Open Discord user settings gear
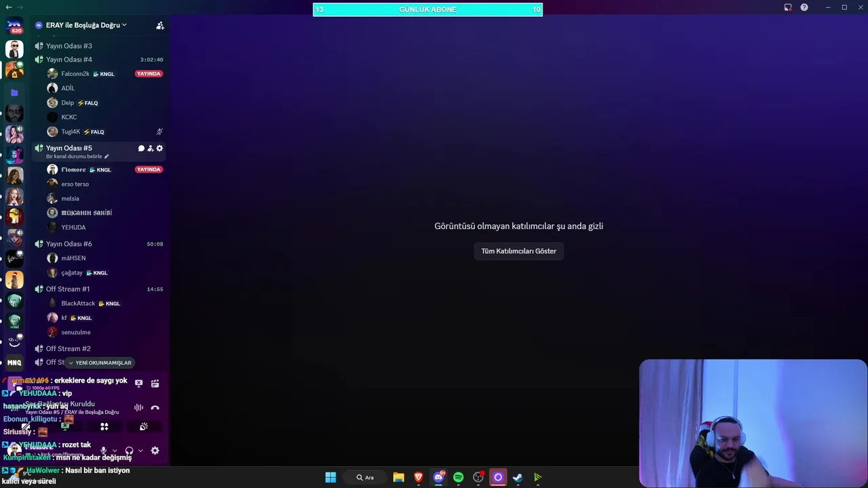 tap(155, 451)
